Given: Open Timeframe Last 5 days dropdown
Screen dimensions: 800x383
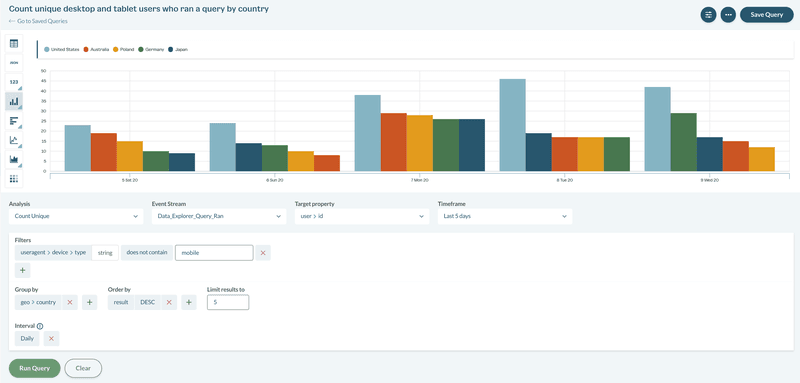Looking at the screenshot, I should pos(505,216).
